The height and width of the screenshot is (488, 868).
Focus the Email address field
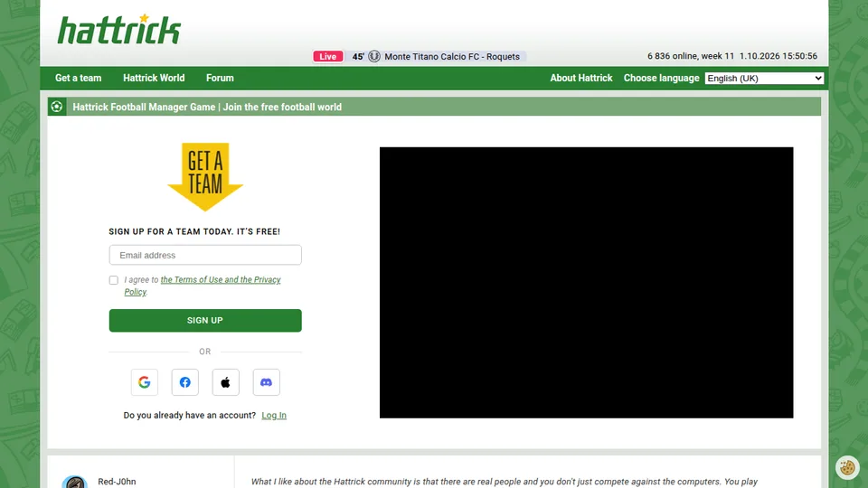(x=205, y=255)
